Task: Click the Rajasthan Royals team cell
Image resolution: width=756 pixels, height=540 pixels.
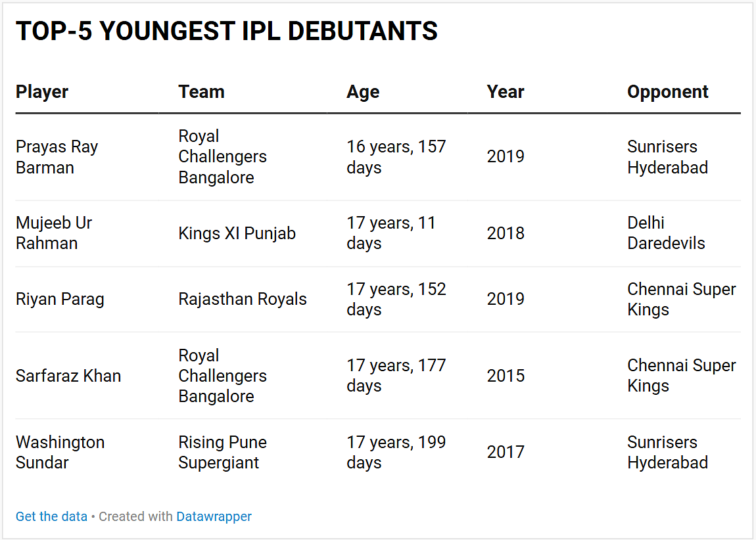Action: pyautogui.click(x=242, y=300)
